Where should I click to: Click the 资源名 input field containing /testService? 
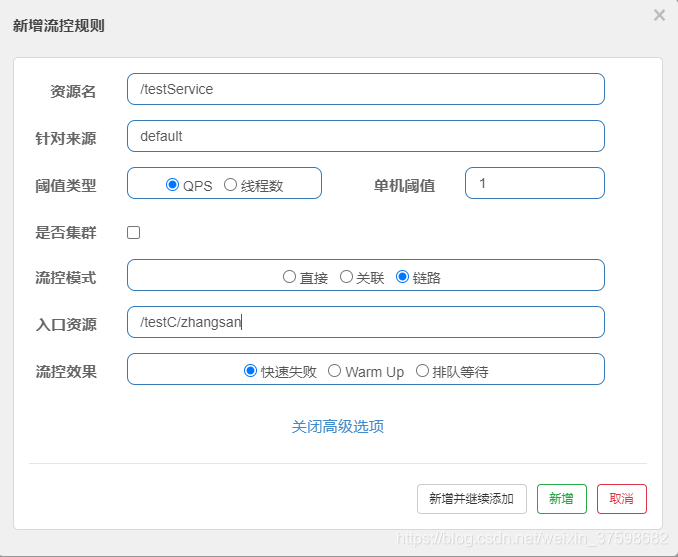[x=366, y=89]
